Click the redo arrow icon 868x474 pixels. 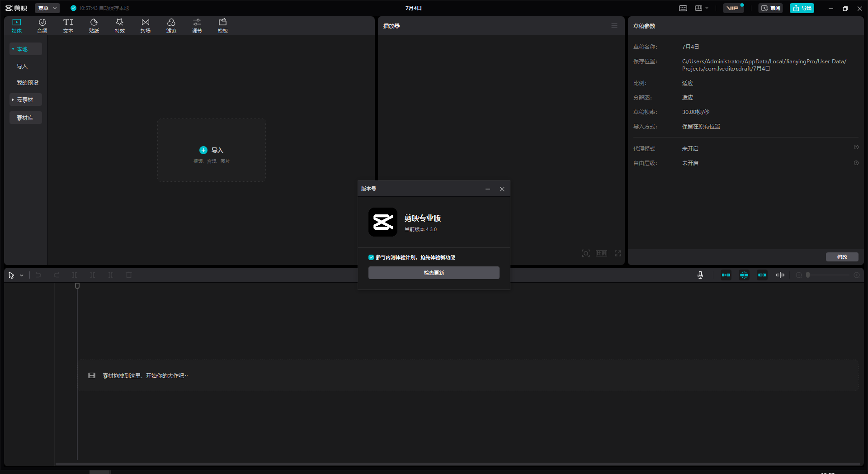tap(57, 275)
